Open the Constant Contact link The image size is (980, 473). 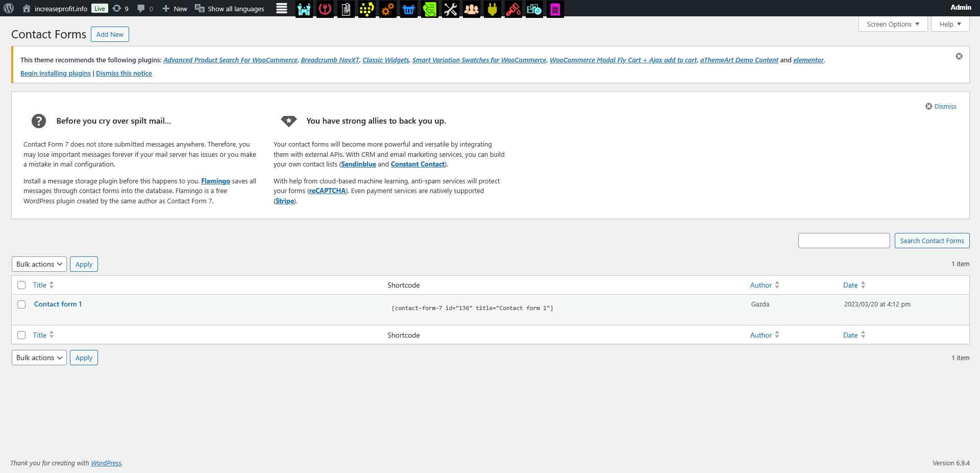coord(418,164)
